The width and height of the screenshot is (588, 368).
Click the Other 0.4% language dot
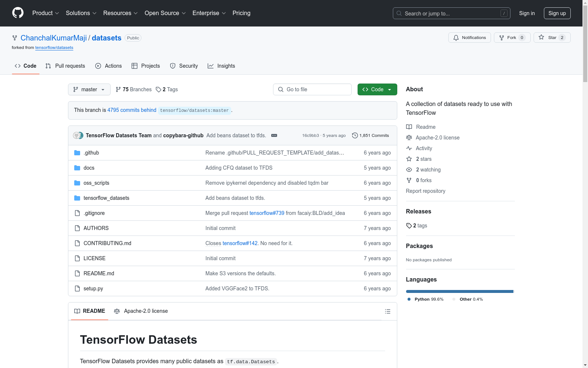(x=454, y=299)
